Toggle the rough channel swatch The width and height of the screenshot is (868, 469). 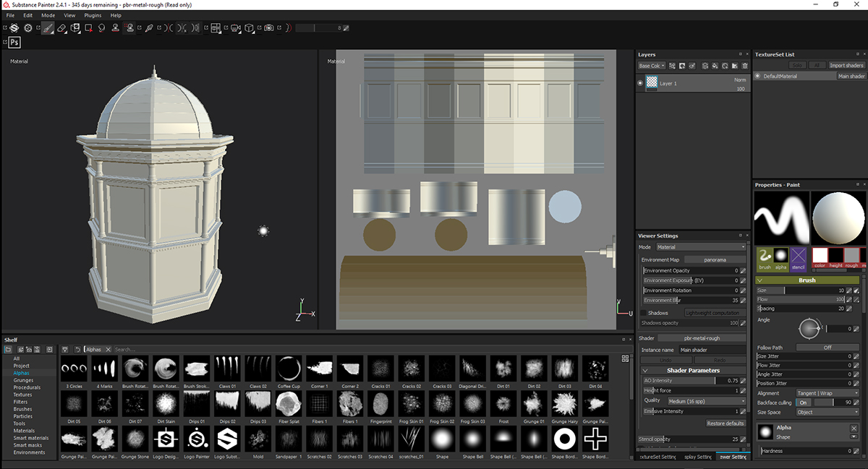(x=852, y=255)
